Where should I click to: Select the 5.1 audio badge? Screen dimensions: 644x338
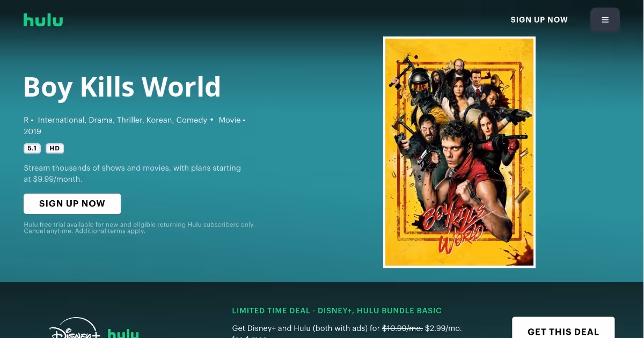pyautogui.click(x=32, y=149)
